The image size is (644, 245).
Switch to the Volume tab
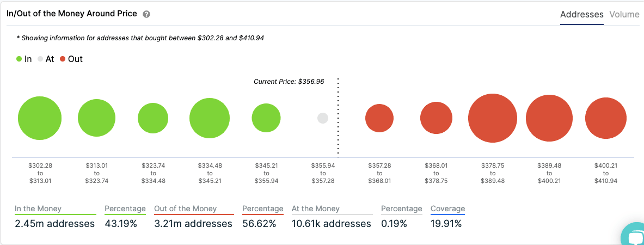[624, 15]
